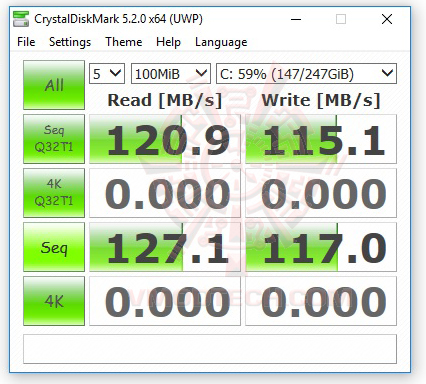Click the 4K read result 0.000

coord(165,301)
